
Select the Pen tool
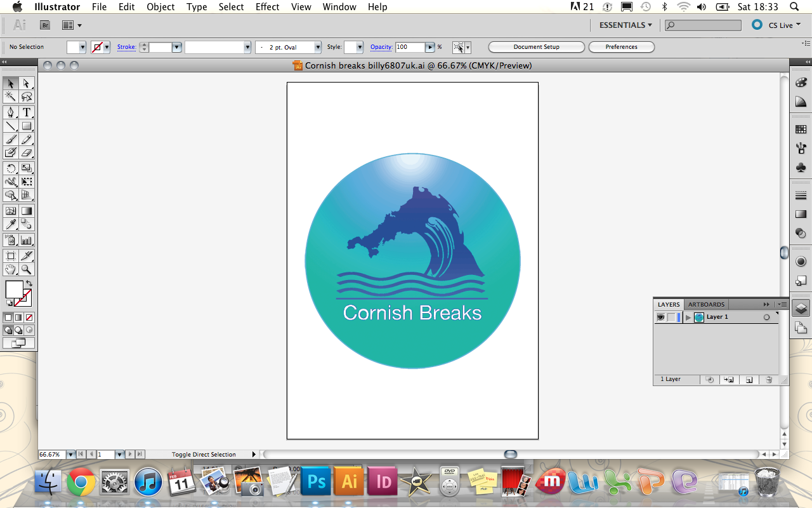point(11,112)
